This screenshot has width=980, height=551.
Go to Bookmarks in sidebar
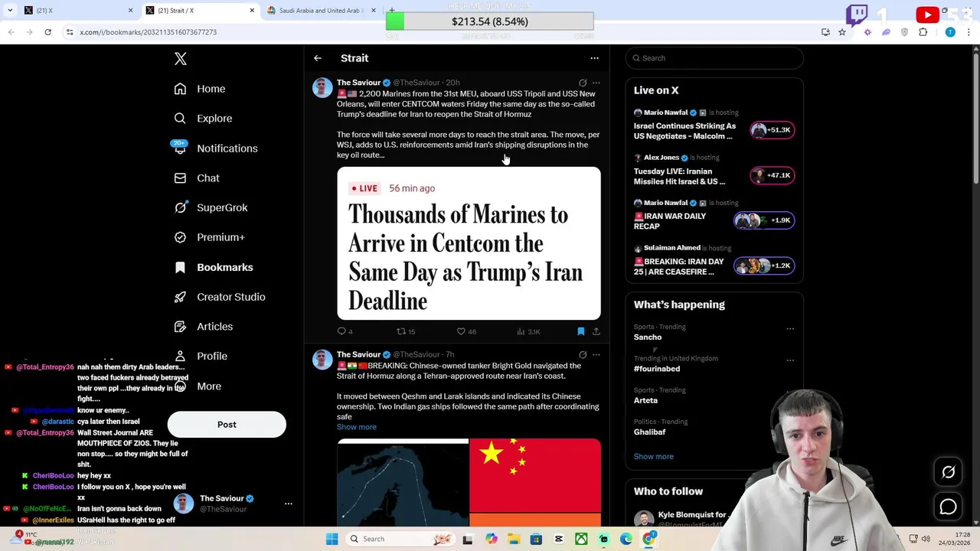(214, 267)
